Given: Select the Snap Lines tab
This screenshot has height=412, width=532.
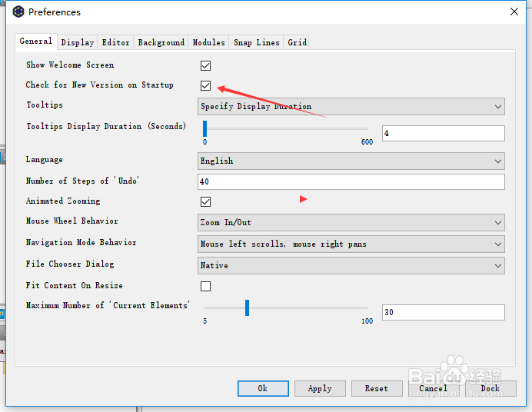Looking at the screenshot, I should click(257, 43).
